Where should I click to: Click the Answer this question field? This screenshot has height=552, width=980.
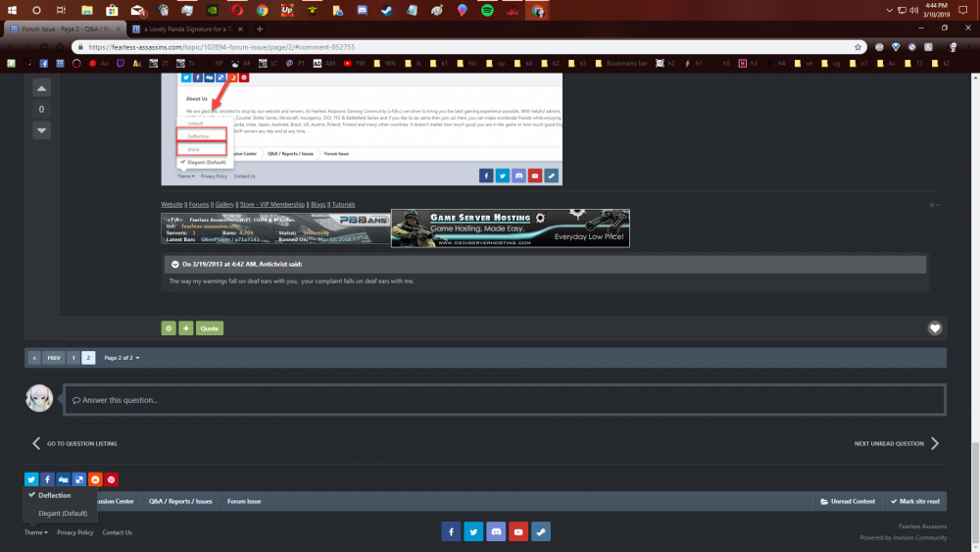[x=505, y=400]
